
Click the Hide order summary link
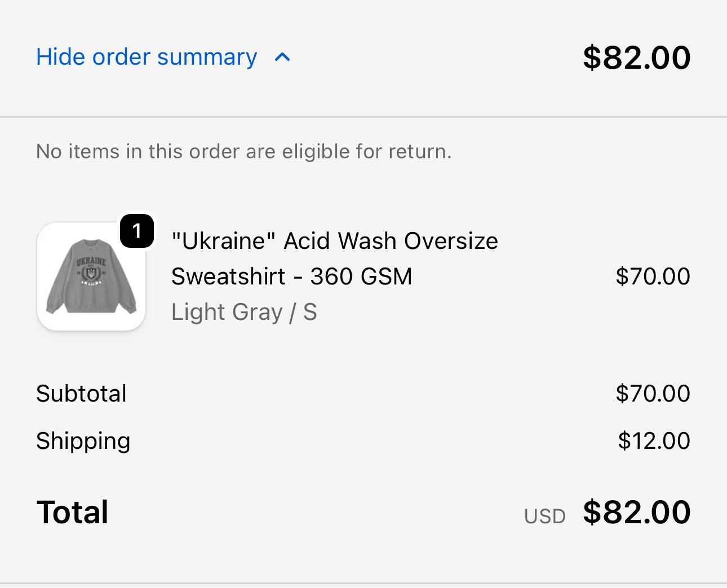tap(147, 57)
